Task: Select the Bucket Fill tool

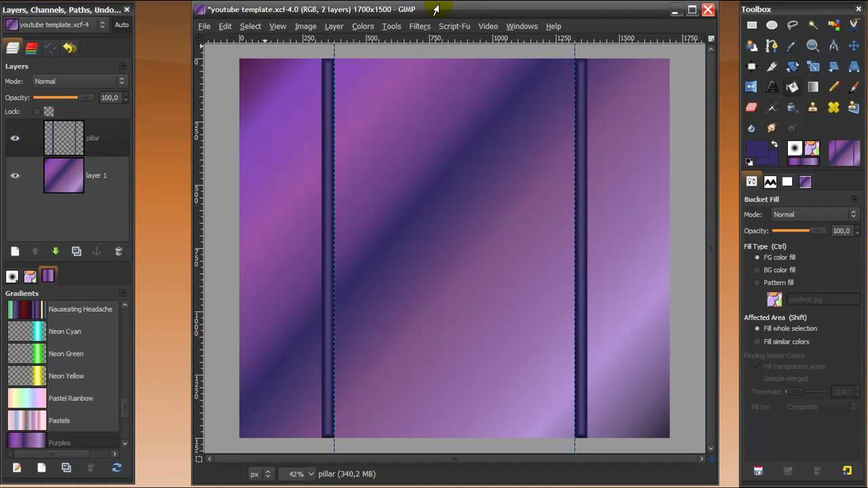Action: coord(793,87)
